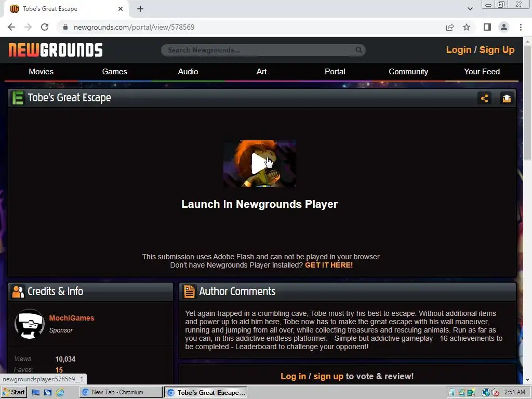Click the Internet Explorer quick launch icon
Screen dimensions: 532x399
pyautogui.click(x=60, y=393)
